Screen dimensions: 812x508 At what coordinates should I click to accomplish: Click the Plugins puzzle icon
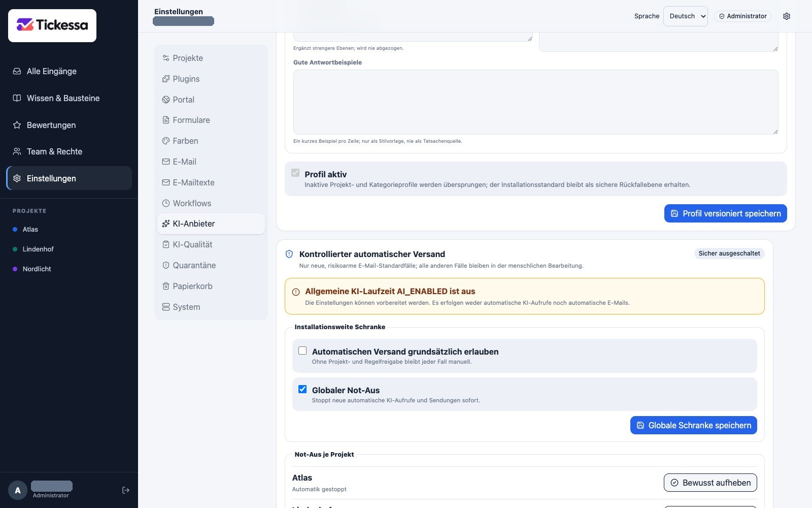[166, 79]
